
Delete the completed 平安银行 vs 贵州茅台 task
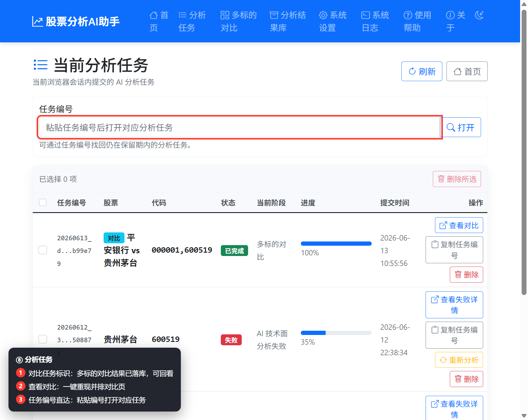tap(467, 274)
